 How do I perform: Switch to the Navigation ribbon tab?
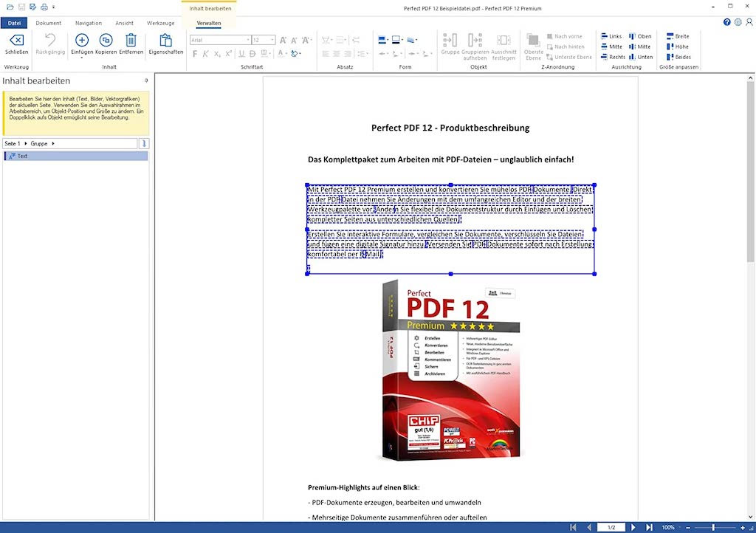click(x=88, y=23)
